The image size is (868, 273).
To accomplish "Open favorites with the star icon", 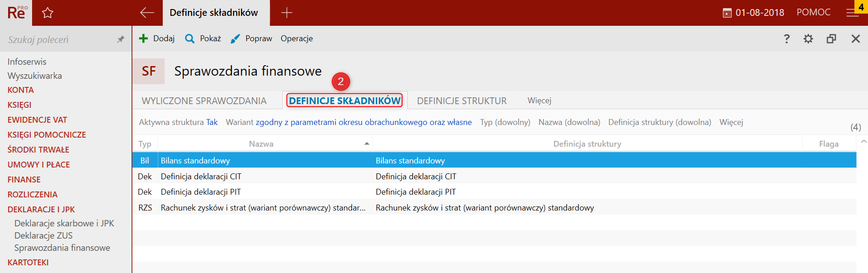I will pos(47,13).
